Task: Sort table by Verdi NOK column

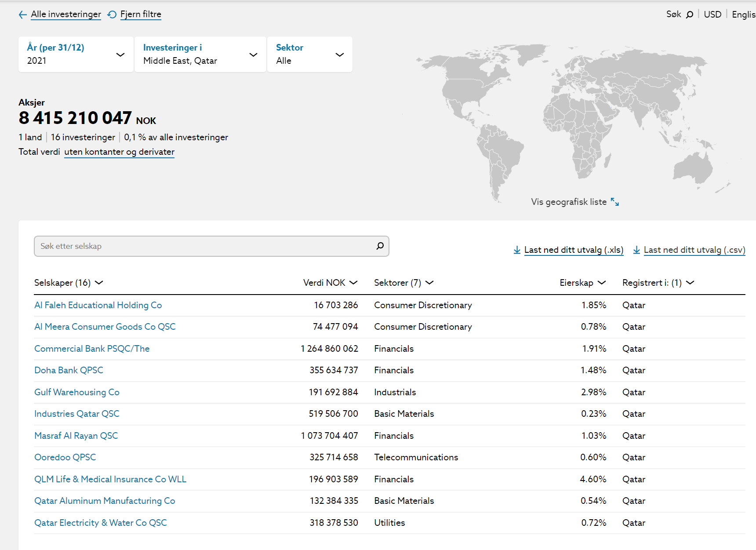Action: pyautogui.click(x=330, y=283)
